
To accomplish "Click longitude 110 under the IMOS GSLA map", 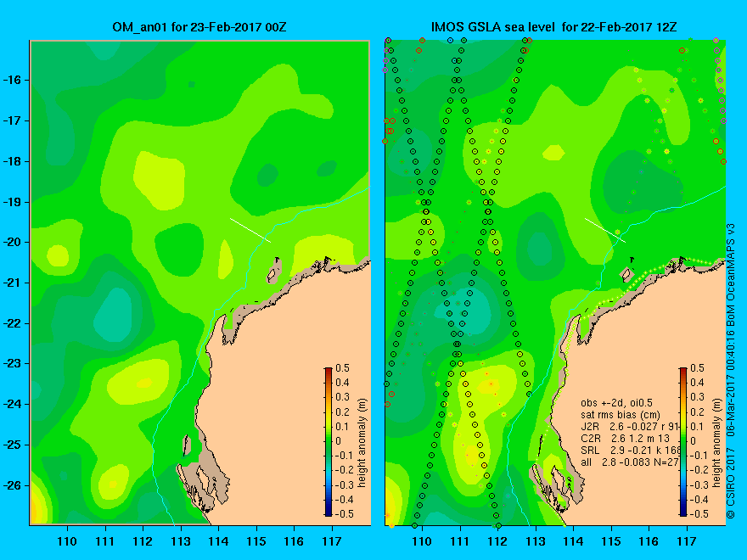I will pos(422,541).
